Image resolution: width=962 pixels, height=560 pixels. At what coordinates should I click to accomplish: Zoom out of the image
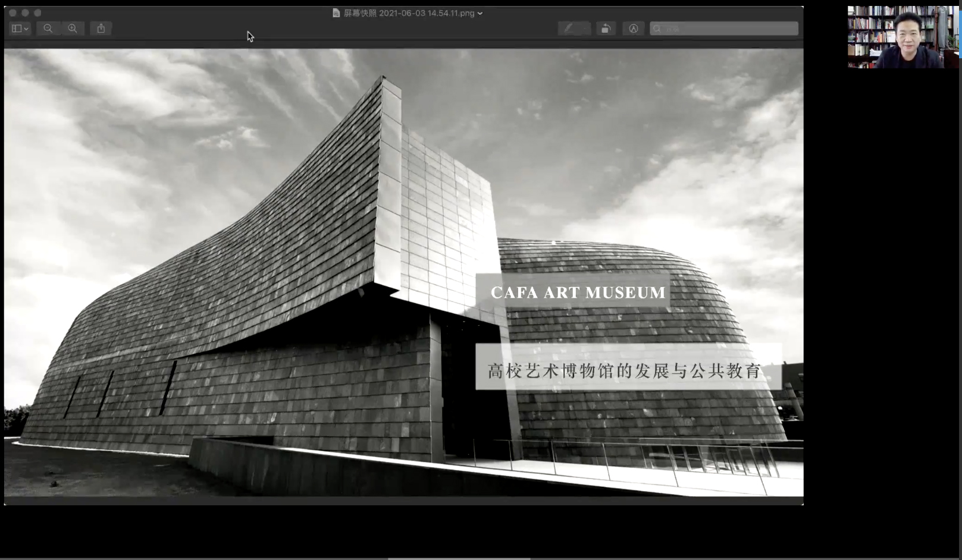[48, 29]
